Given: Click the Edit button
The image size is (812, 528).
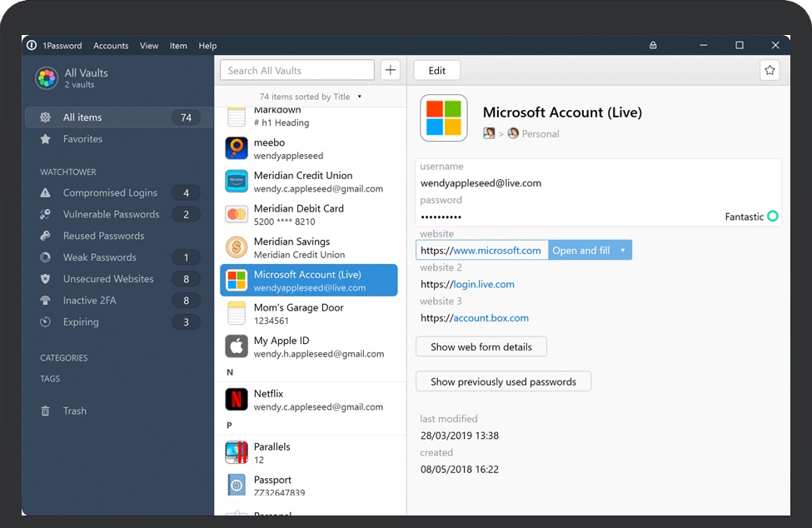Looking at the screenshot, I should (436, 71).
